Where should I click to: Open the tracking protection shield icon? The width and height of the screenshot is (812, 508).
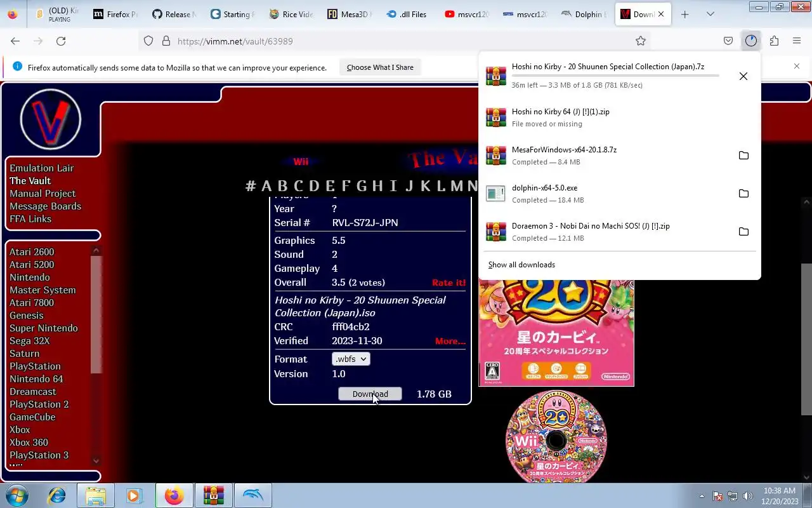148,41
